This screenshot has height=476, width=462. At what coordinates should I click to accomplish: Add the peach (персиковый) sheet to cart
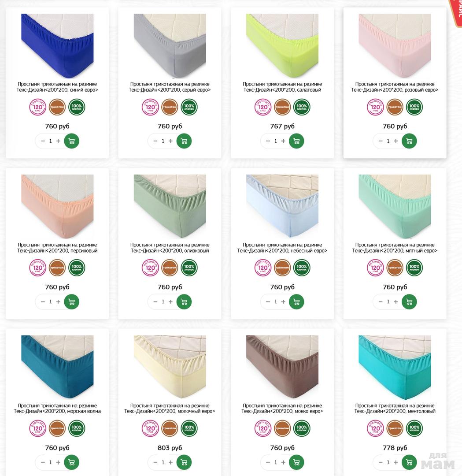point(72,302)
